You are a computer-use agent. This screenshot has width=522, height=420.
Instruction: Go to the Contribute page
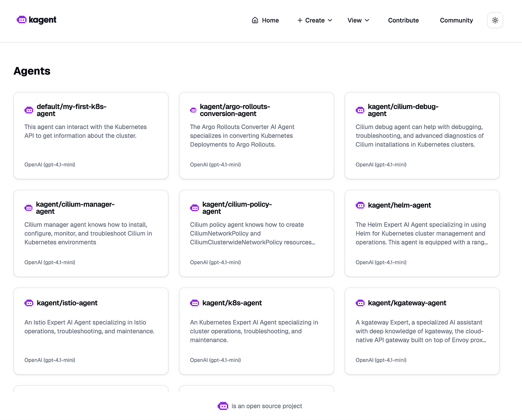(x=403, y=20)
